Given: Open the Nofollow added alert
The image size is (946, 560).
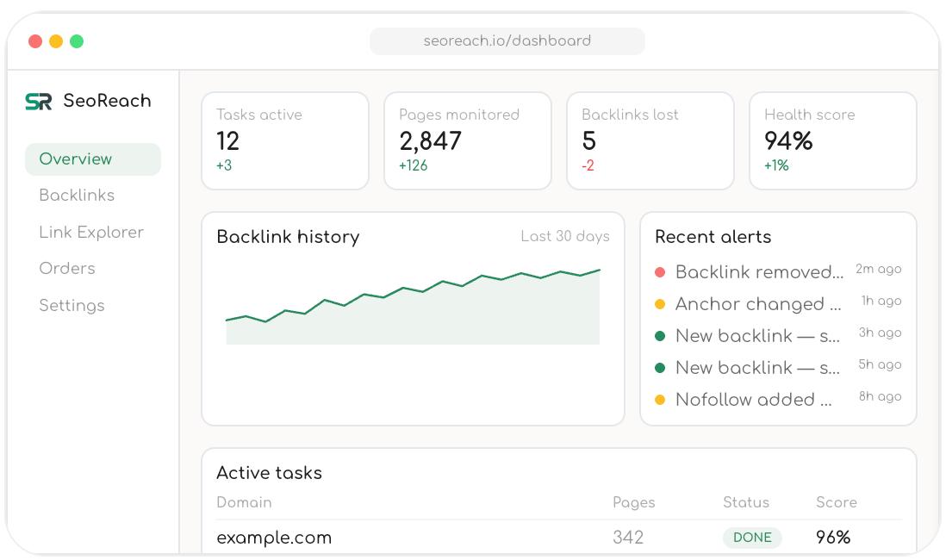Looking at the screenshot, I should point(778,400).
